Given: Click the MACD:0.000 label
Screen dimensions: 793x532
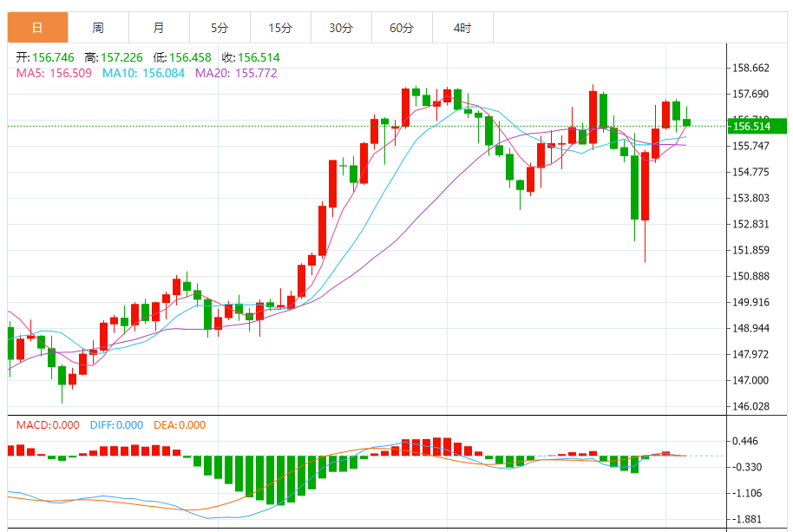Looking at the screenshot, I should [x=48, y=425].
